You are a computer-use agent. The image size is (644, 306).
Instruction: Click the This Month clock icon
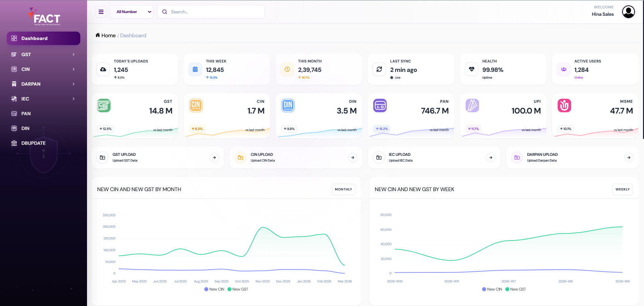287,69
